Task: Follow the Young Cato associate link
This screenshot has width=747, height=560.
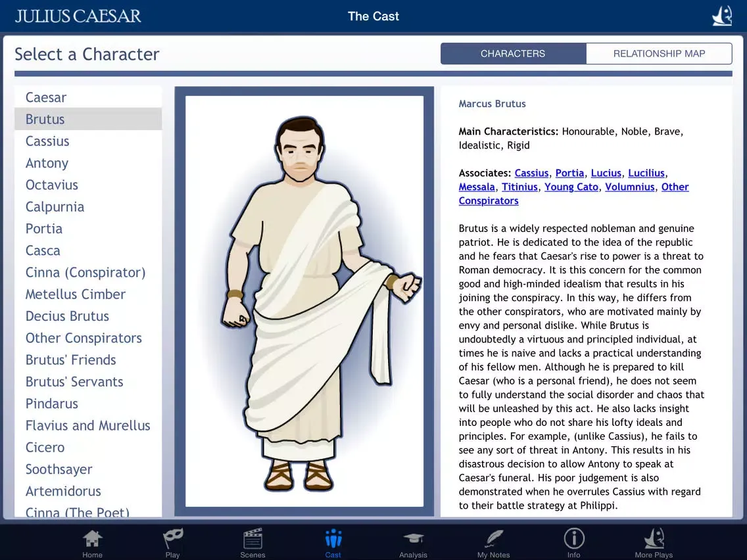Action: point(571,187)
